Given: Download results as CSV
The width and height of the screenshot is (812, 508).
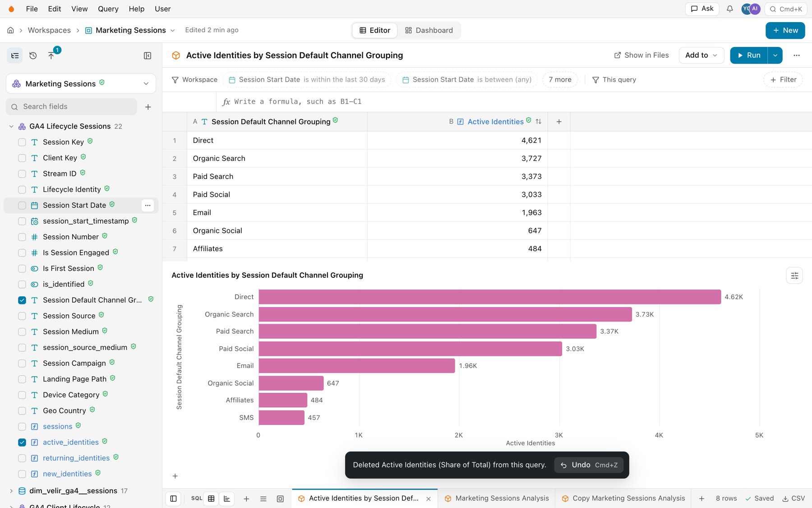Looking at the screenshot, I should [x=794, y=499].
